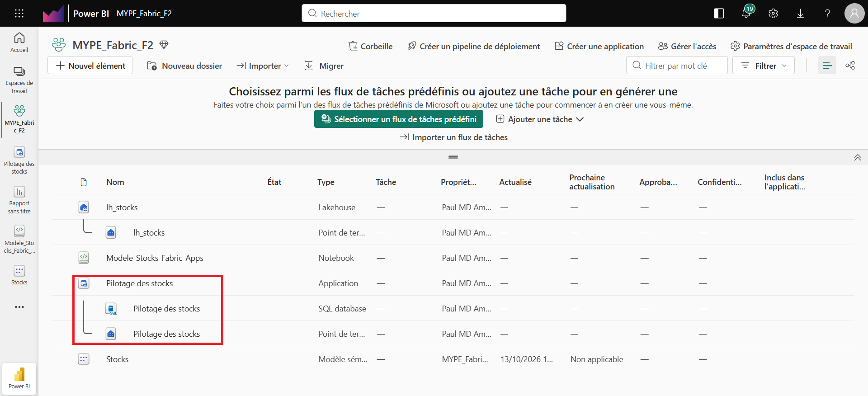Image resolution: width=868 pixels, height=396 pixels.
Task: Open the Importer dropdown
Action: click(263, 66)
